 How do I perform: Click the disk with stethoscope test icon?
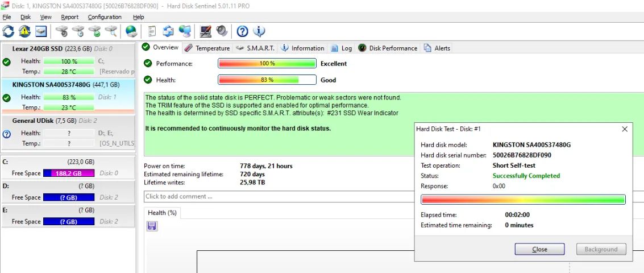click(61, 31)
